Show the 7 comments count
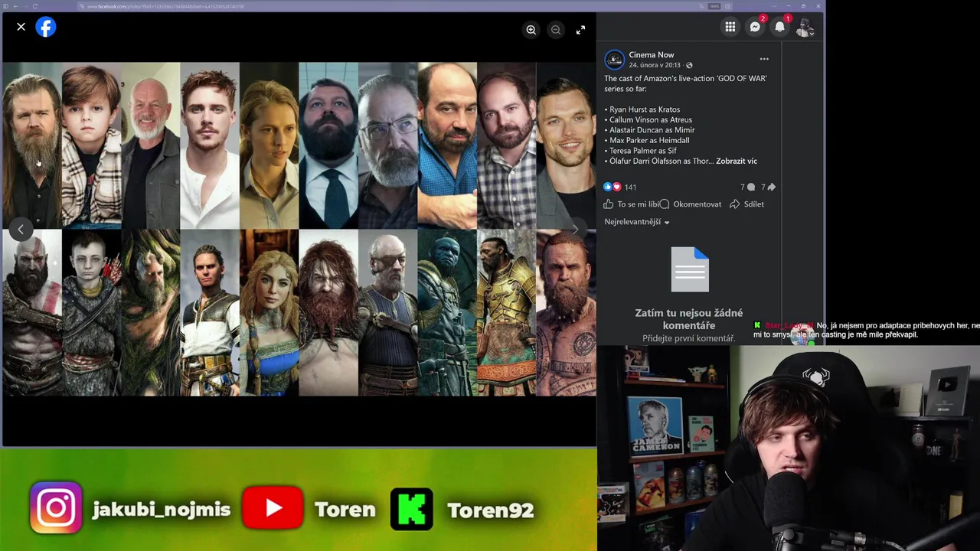Screen dimensions: 980x551 coord(747,187)
